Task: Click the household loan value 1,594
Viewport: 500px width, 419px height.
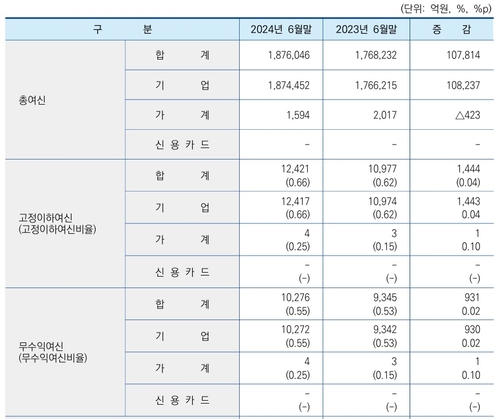Action: coord(298,115)
